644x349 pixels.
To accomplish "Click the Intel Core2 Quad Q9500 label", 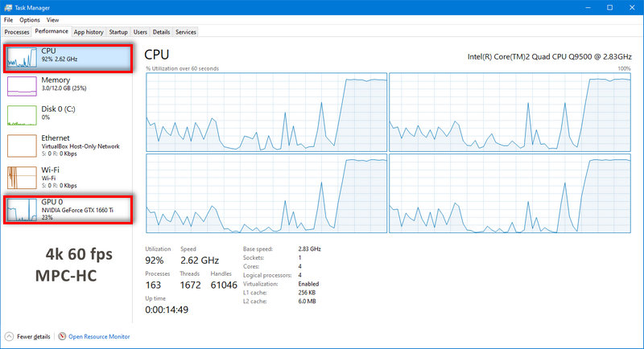I will tap(550, 56).
